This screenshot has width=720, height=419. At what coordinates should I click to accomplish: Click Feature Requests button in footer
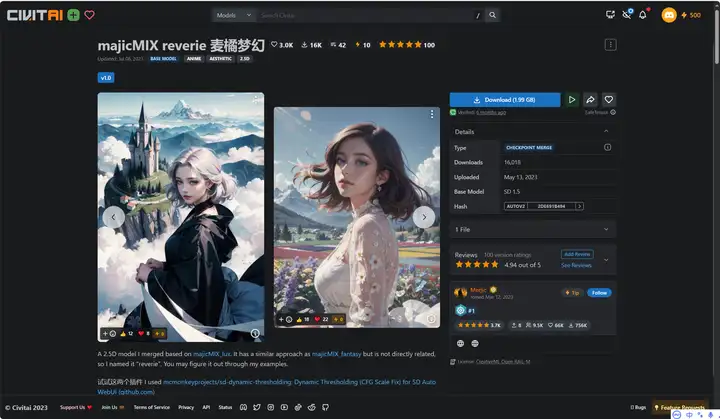tap(680, 408)
